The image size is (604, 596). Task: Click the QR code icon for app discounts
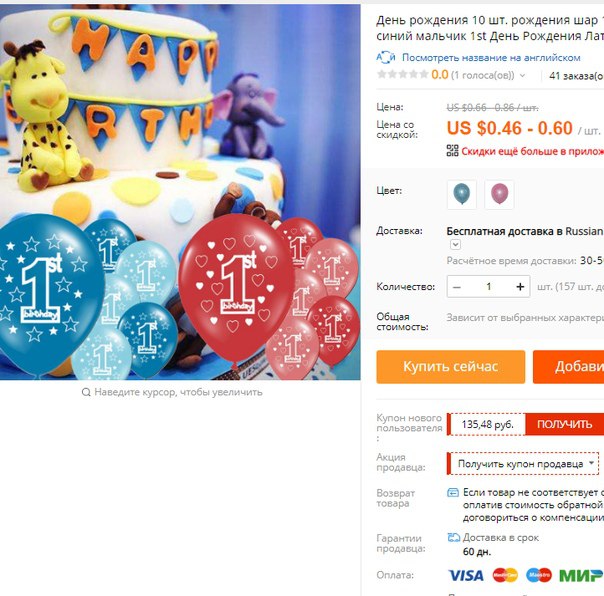click(452, 151)
